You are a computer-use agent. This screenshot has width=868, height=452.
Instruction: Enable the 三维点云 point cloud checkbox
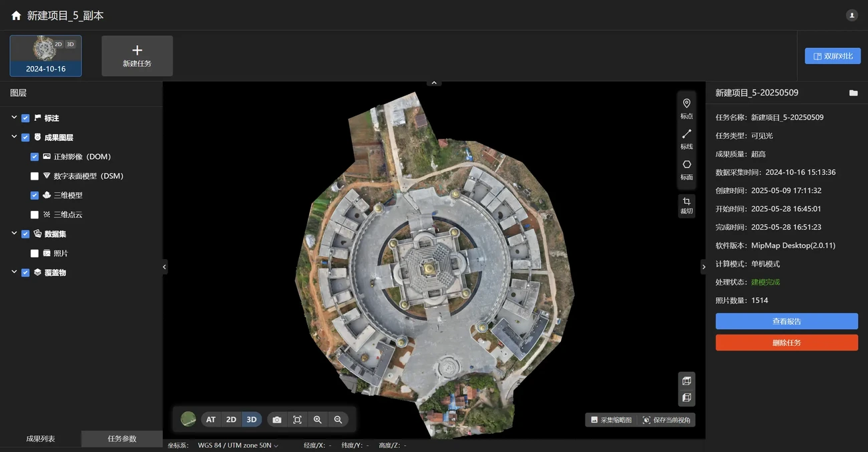pos(35,215)
